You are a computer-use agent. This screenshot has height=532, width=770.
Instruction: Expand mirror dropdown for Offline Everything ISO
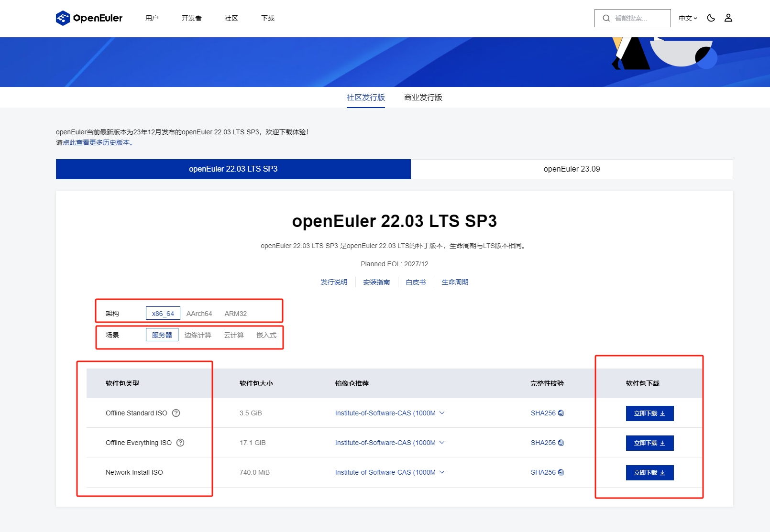tap(442, 443)
